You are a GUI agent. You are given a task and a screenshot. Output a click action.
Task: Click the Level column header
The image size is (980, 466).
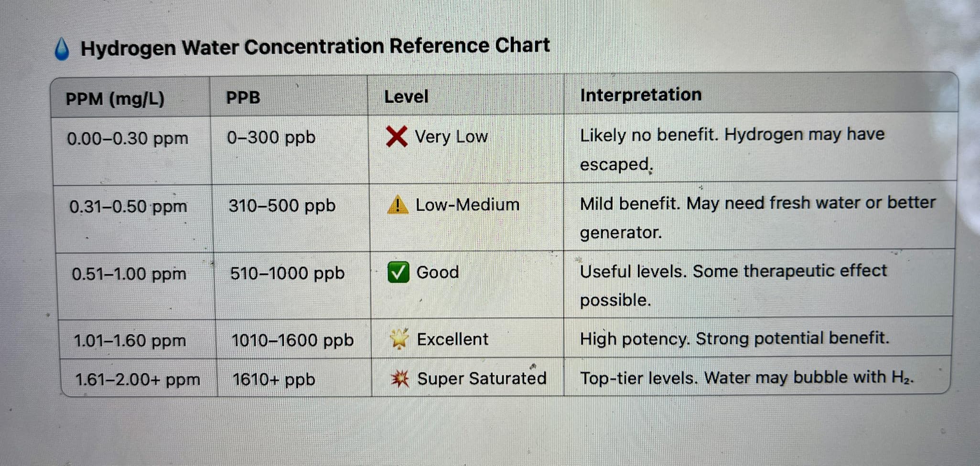406,97
